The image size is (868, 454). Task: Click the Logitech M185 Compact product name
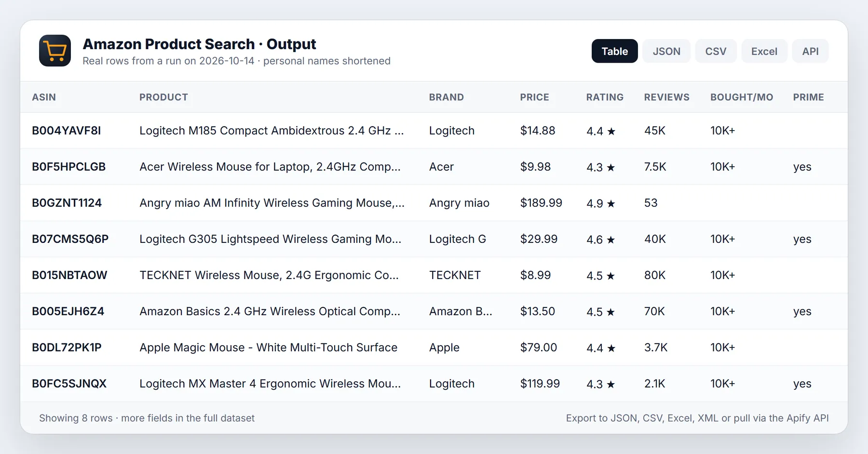[271, 131]
